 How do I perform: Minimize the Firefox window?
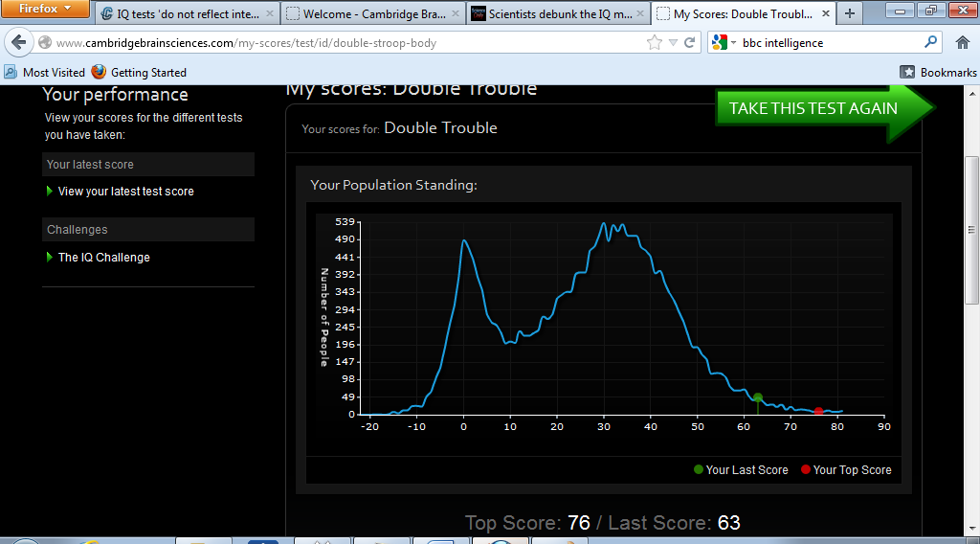[x=900, y=10]
